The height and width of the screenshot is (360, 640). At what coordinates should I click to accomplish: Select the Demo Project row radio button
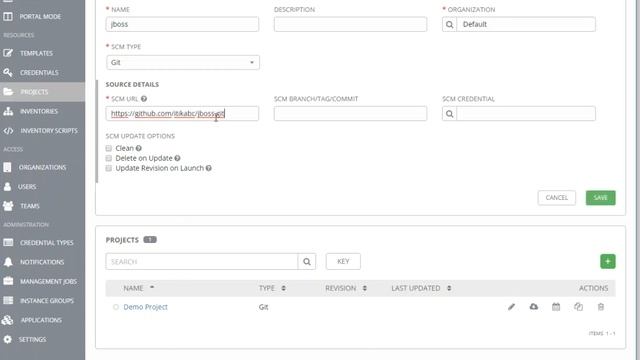click(x=116, y=307)
